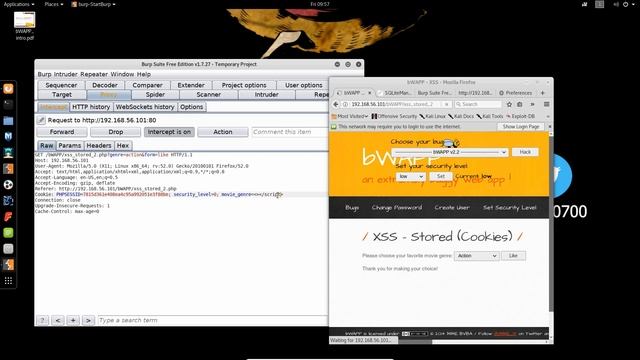Open the Applications menu in top bar
The width and height of the screenshot is (640, 360).
[19, 4]
